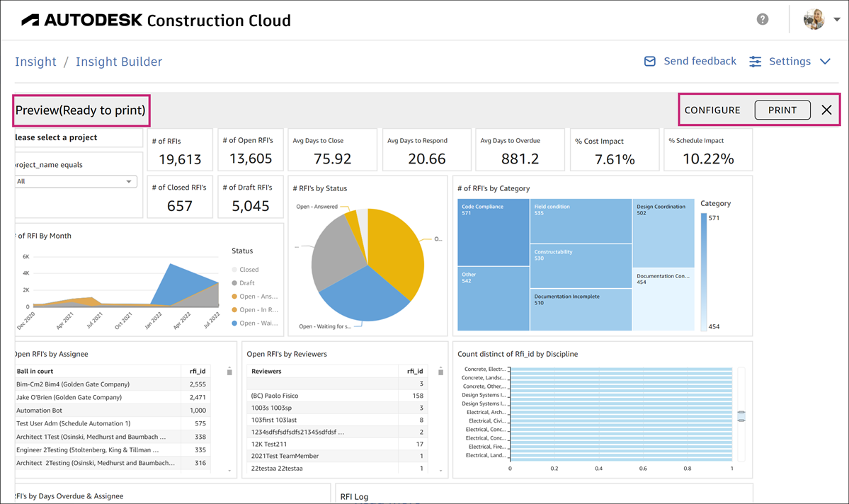This screenshot has width=849, height=504.
Task: Select the Code Compliance 571 treemap tile
Action: coord(494,232)
